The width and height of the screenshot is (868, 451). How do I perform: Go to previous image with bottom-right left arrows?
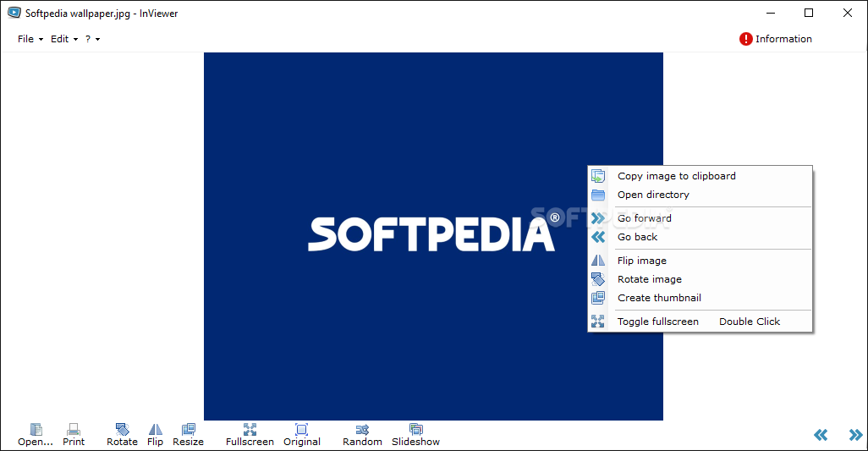[821, 435]
